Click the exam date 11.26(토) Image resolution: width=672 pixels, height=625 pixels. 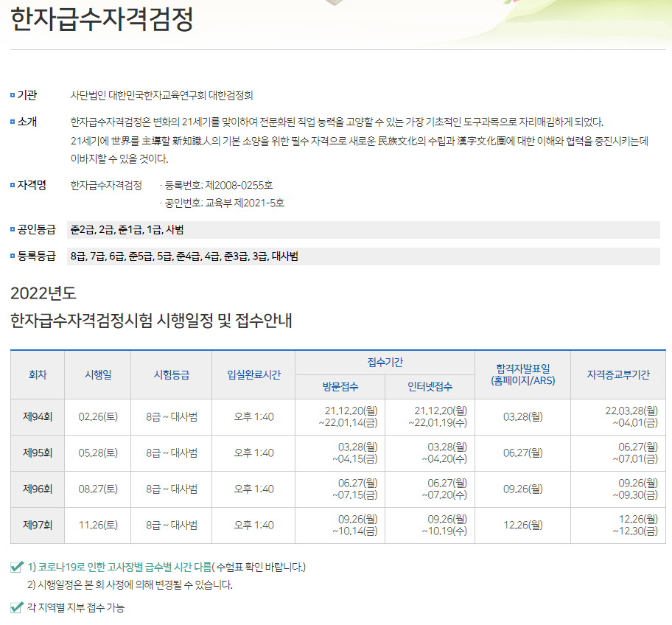(x=98, y=525)
